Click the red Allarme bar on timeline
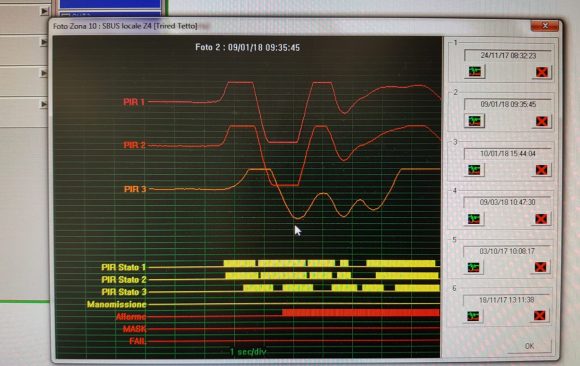580x366 pixels. click(x=361, y=313)
